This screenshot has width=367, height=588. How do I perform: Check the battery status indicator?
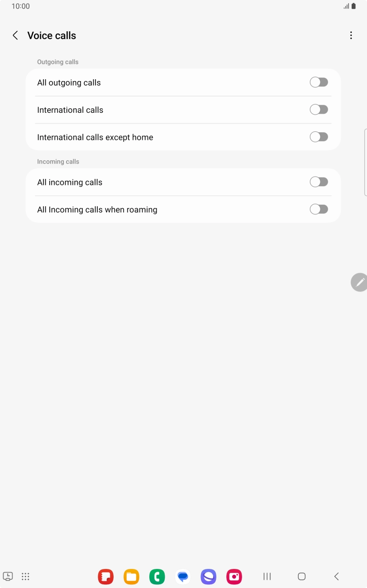tap(355, 6)
